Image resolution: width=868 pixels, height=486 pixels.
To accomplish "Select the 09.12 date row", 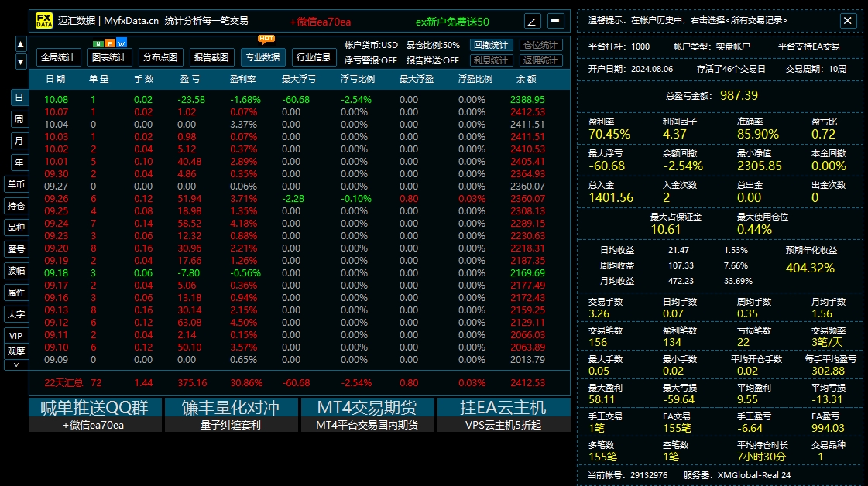I will pyautogui.click(x=299, y=323).
